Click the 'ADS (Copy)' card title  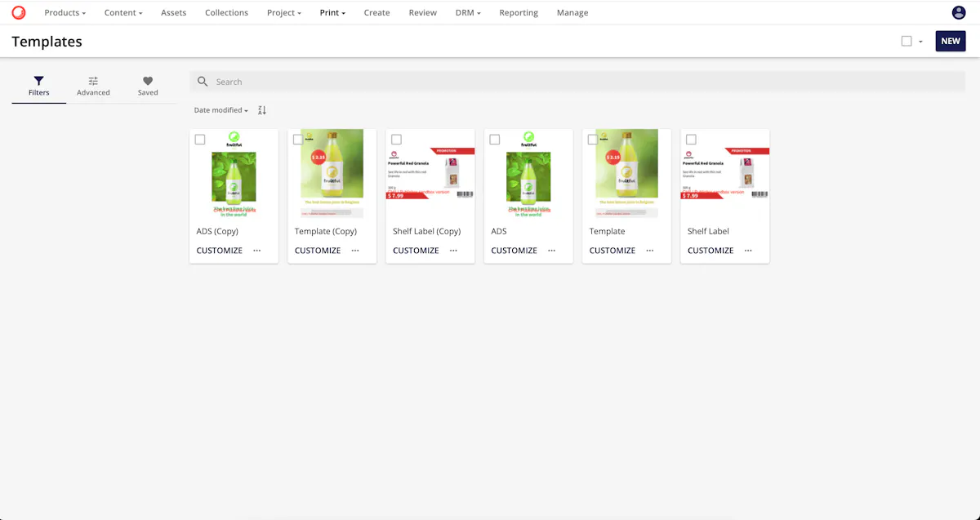click(x=217, y=231)
